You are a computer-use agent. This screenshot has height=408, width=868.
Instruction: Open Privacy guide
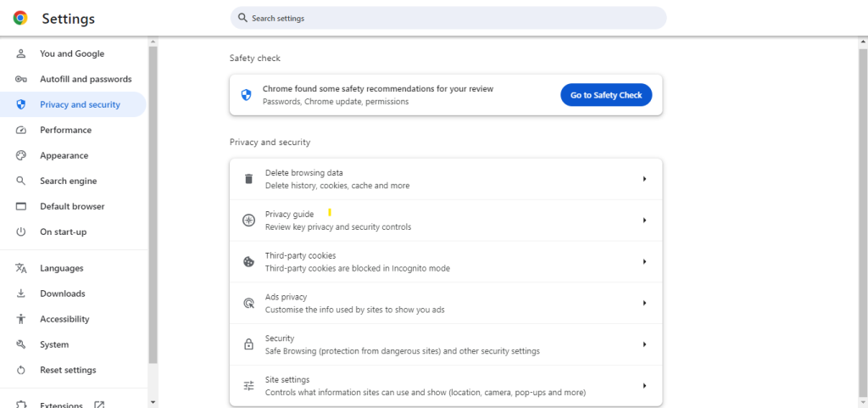point(446,221)
